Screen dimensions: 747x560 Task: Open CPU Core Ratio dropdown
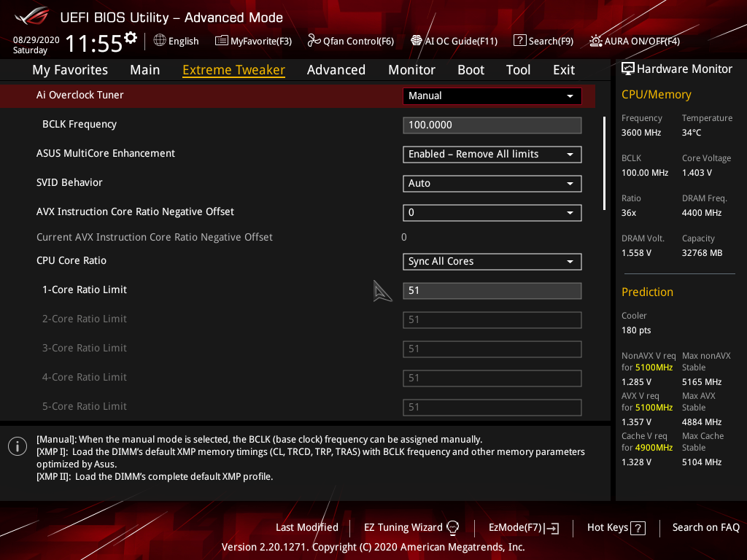pyautogui.click(x=492, y=262)
